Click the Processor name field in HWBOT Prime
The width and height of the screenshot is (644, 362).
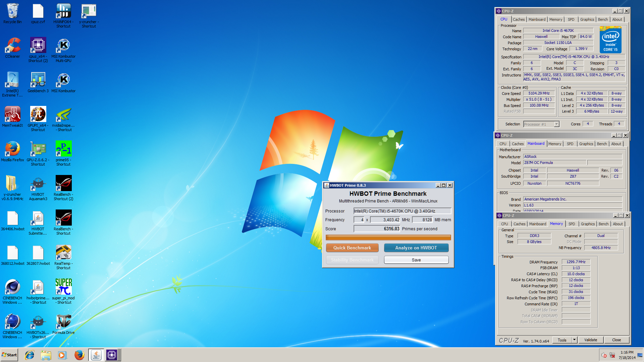(x=402, y=211)
